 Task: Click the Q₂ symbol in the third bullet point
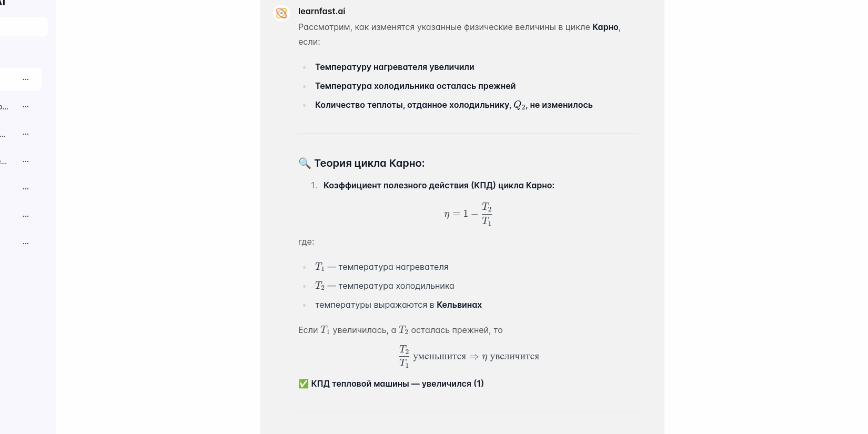tap(519, 105)
